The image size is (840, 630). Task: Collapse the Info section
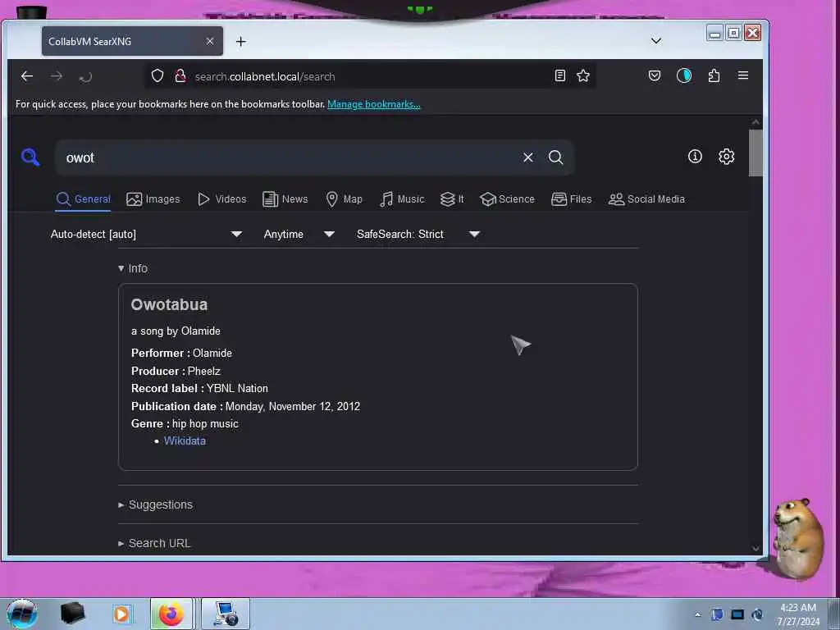coord(133,268)
